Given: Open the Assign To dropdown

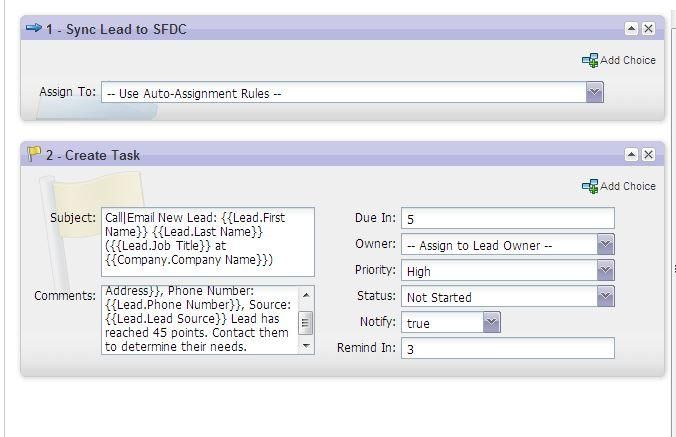Looking at the screenshot, I should (x=594, y=93).
